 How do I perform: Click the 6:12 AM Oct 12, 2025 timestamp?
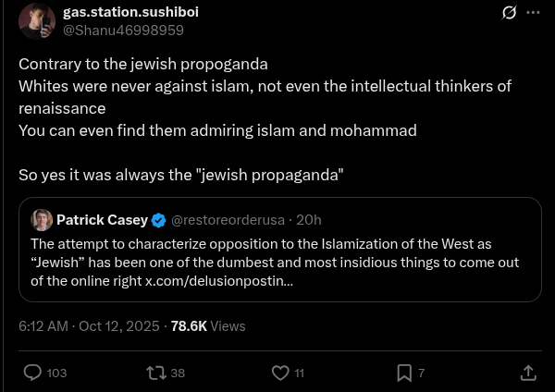[89, 325]
